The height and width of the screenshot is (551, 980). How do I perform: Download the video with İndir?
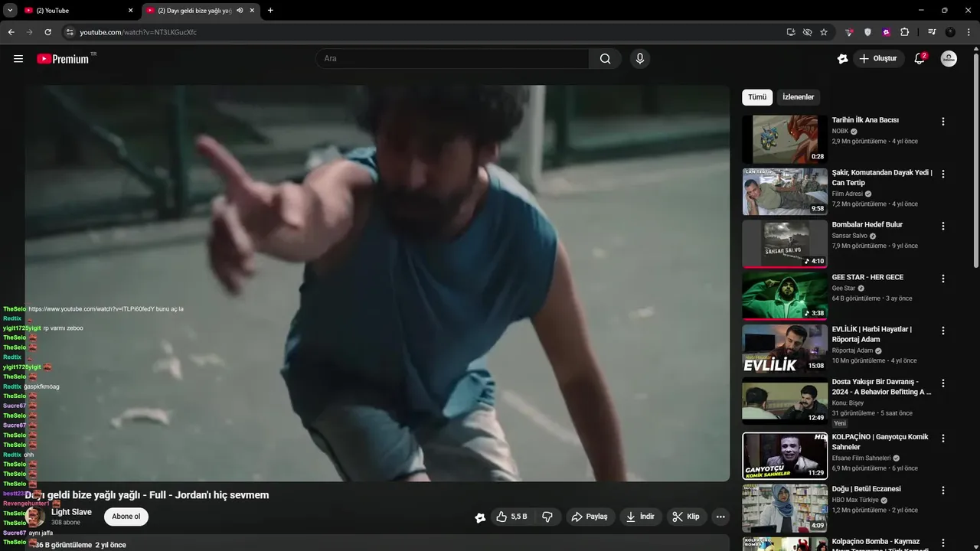(640, 517)
